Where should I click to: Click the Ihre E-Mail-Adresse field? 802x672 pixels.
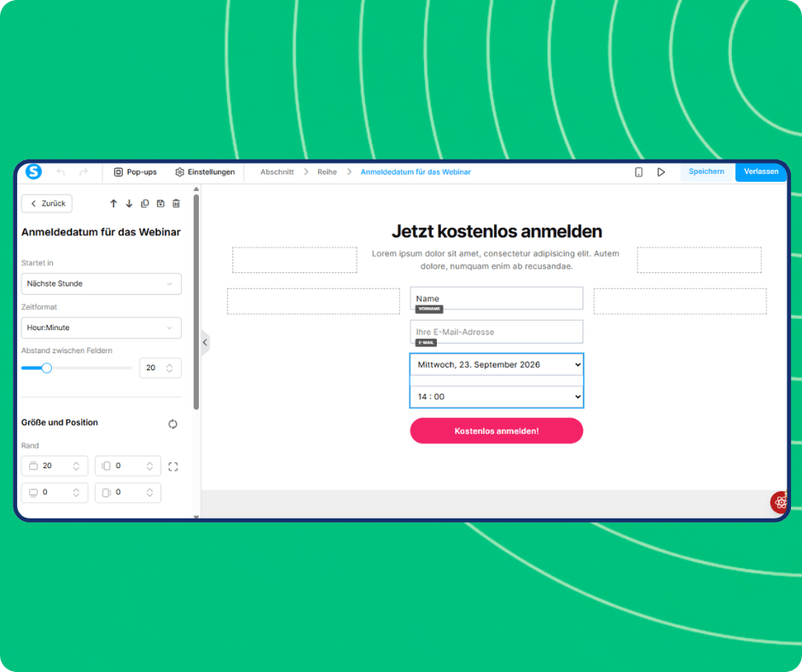click(497, 332)
